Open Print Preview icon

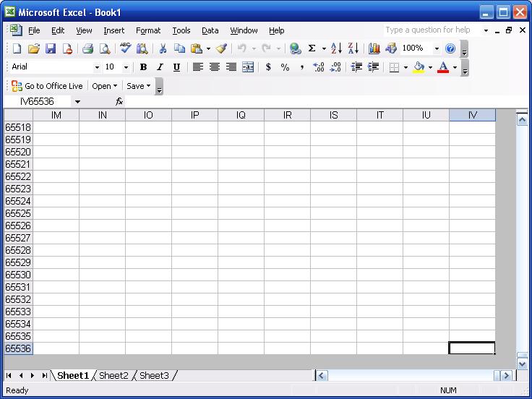105,48
